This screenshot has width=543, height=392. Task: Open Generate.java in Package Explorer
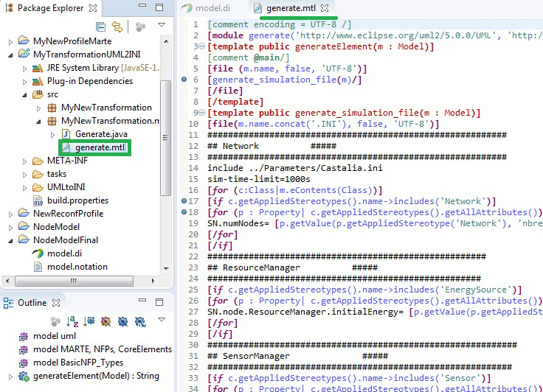point(92,134)
